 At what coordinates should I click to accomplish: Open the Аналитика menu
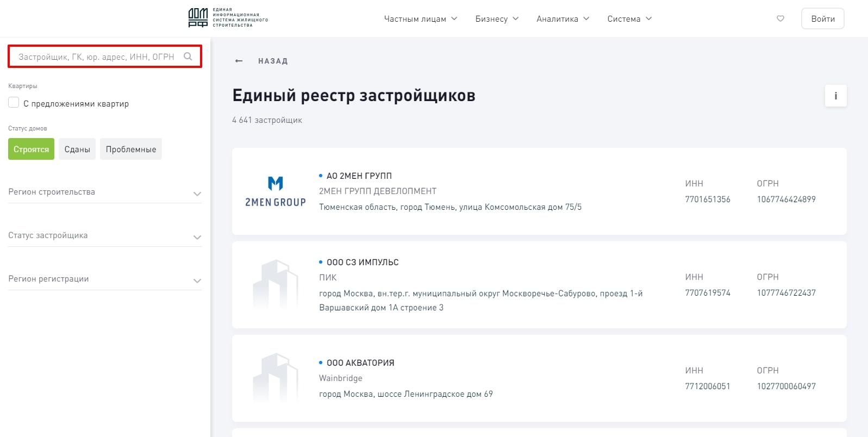[563, 18]
